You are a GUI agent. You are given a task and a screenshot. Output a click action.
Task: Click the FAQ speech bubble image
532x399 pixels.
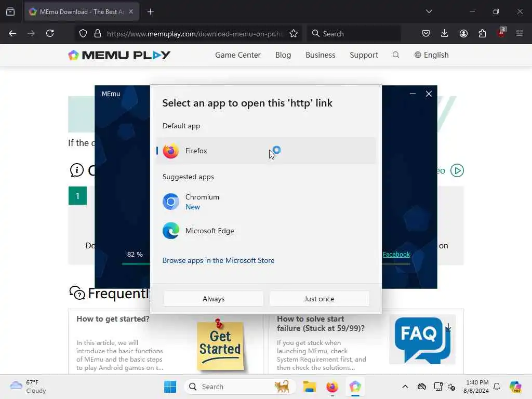[x=422, y=340]
